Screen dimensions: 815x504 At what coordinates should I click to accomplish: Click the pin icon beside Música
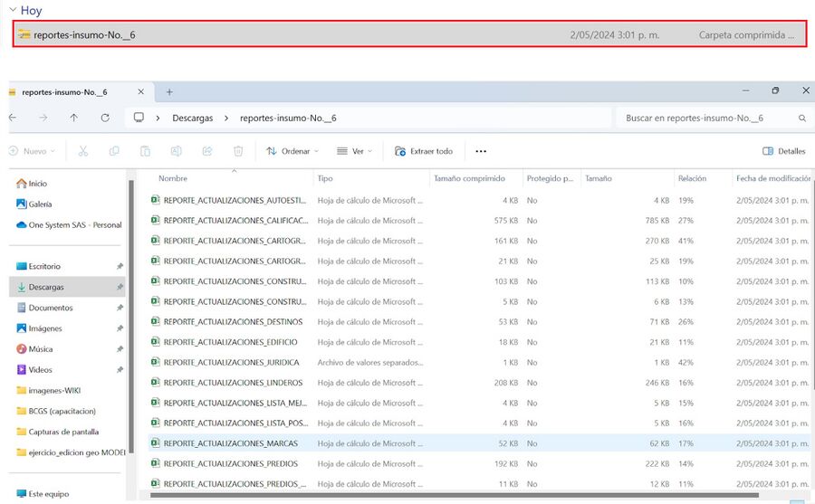(120, 348)
